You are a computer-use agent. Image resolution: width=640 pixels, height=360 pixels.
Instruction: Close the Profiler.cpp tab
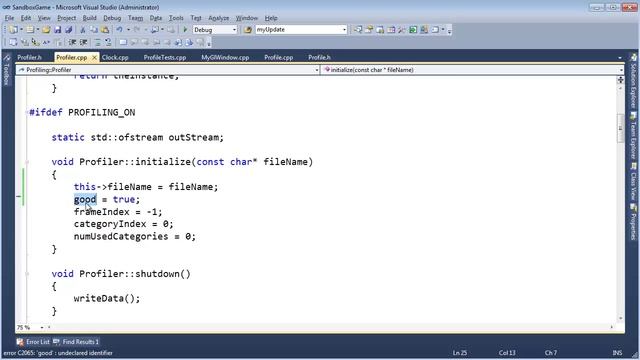94,58
